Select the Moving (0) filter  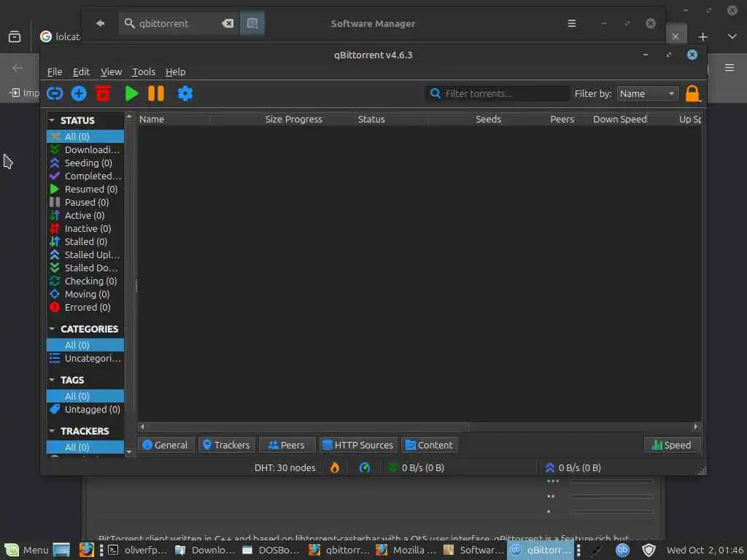[x=85, y=295]
